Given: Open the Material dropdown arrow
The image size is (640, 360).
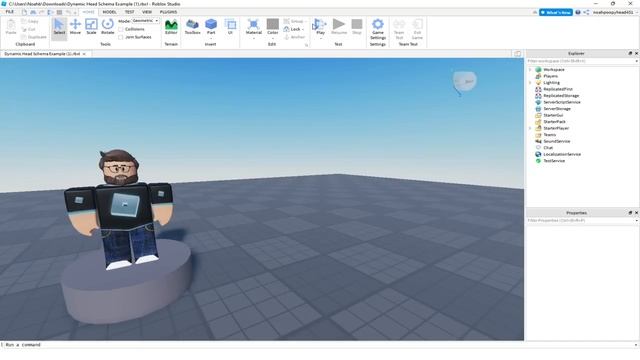Looking at the screenshot, I should tap(253, 38).
